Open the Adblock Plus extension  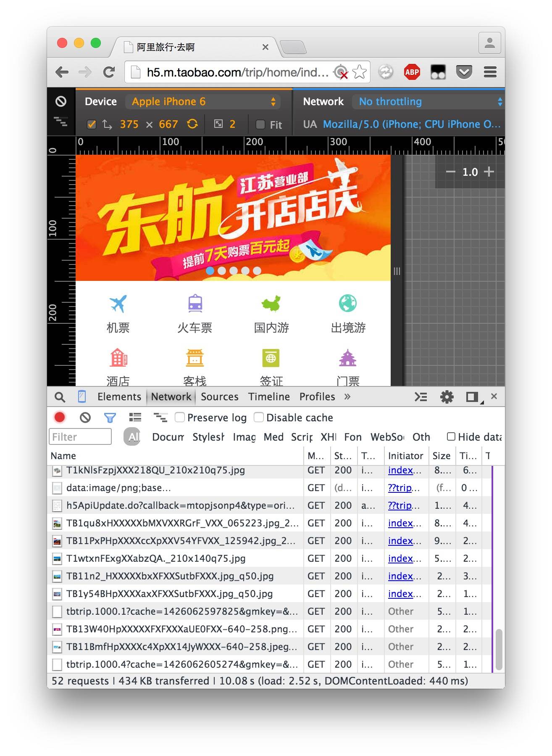click(412, 72)
